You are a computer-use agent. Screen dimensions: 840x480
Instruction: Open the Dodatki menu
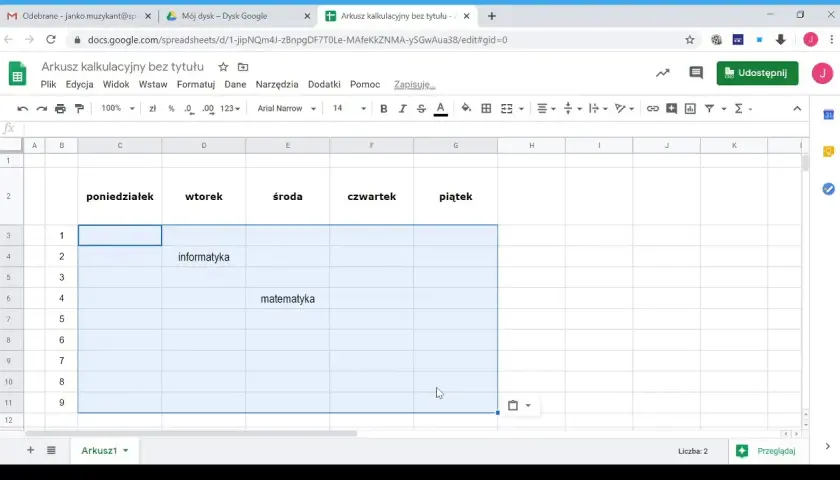click(324, 85)
